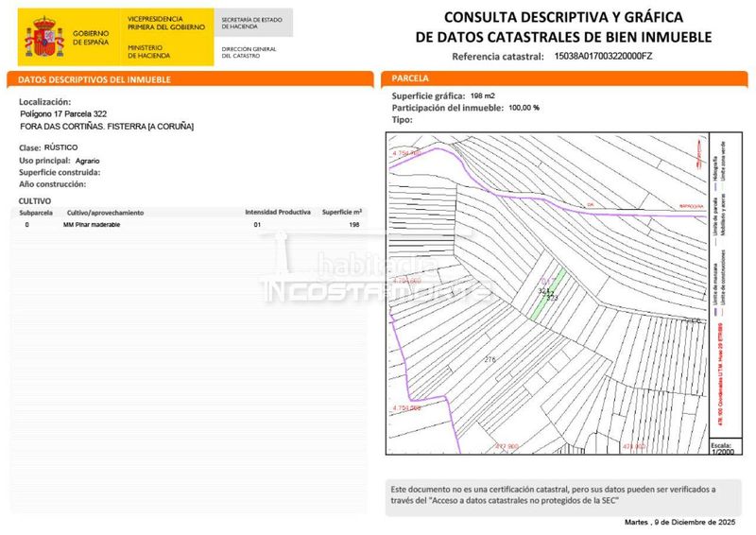This screenshot has width=756, height=535.
Task: Click the 'Este documento no es una certificación' notice
Action: coord(563,497)
